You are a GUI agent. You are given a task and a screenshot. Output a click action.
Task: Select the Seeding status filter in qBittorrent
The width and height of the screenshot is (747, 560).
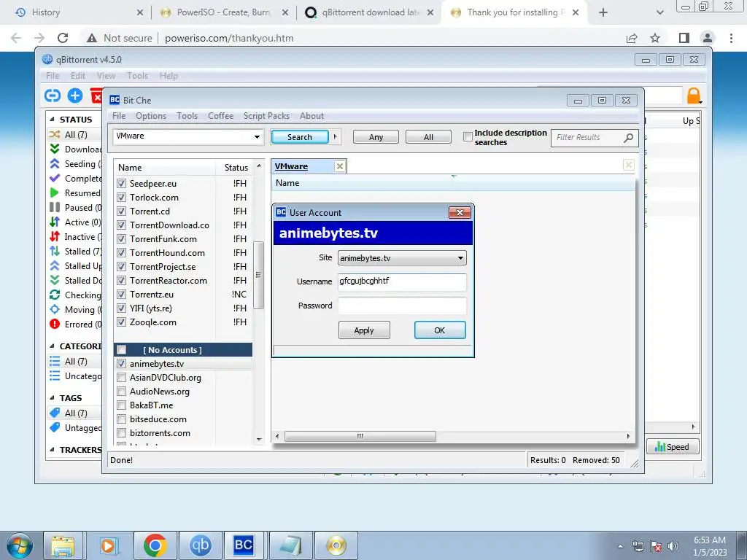point(76,164)
